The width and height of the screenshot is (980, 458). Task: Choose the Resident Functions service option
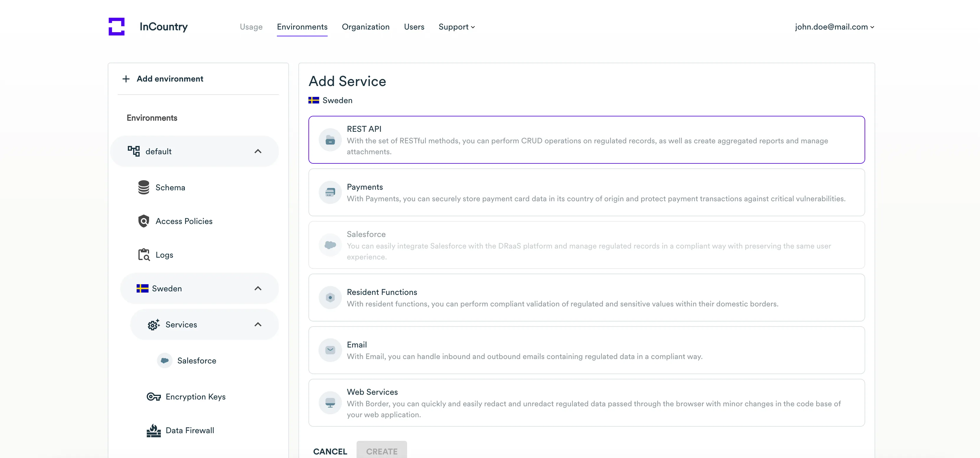[586, 298]
